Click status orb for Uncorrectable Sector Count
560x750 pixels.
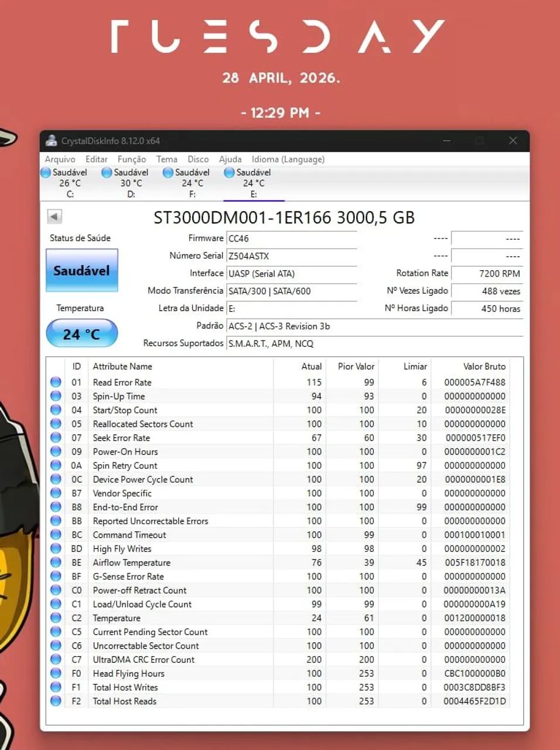coord(56,646)
